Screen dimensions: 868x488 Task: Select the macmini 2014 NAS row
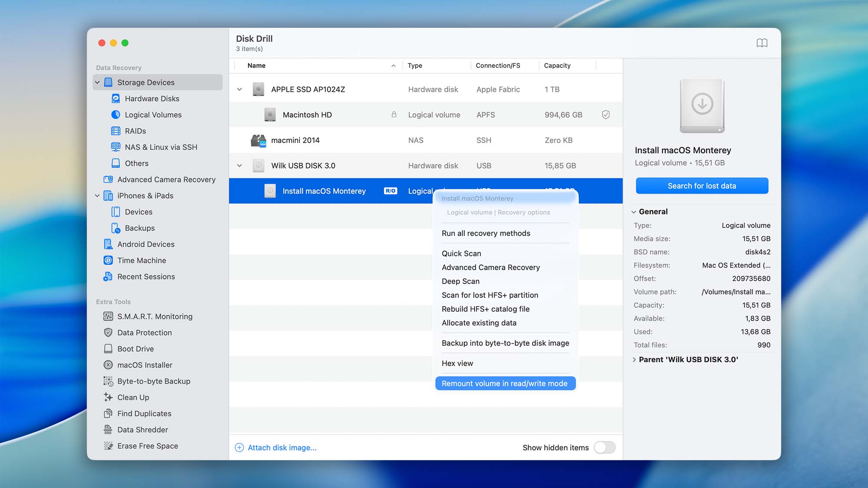426,140
